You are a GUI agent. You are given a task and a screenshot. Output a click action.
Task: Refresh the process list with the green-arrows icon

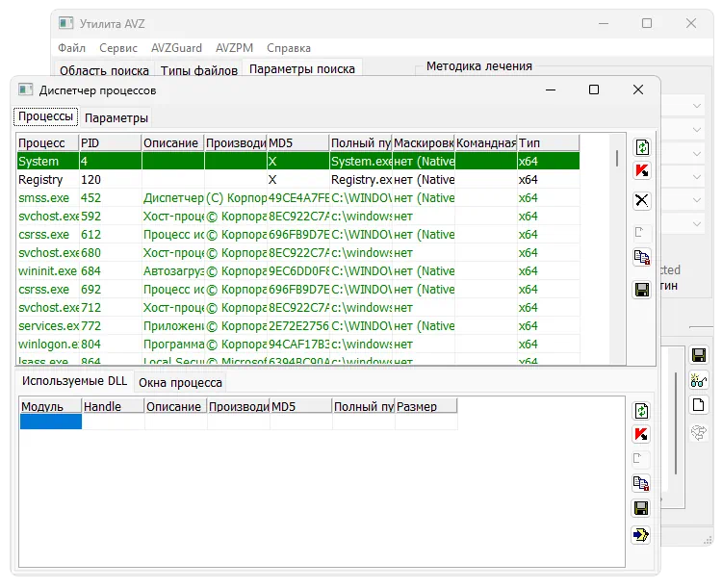pos(642,147)
